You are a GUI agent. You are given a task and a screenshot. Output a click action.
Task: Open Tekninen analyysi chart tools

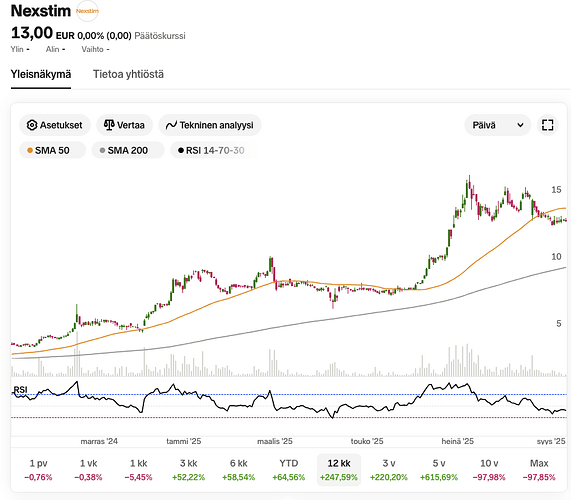pos(210,125)
